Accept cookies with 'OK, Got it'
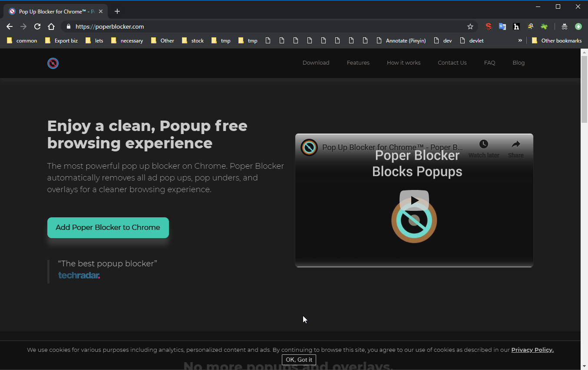The width and height of the screenshot is (588, 370). click(299, 360)
